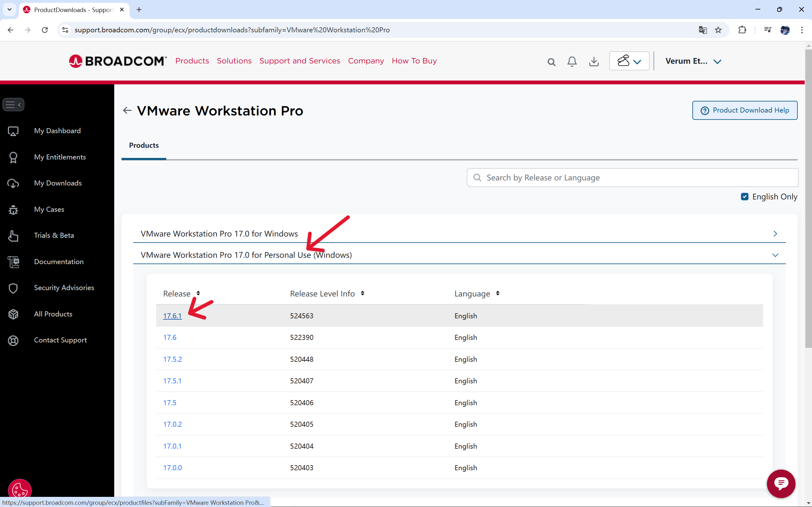Image resolution: width=812 pixels, height=507 pixels.
Task: Open release 17.0.2 link
Action: pyautogui.click(x=172, y=424)
